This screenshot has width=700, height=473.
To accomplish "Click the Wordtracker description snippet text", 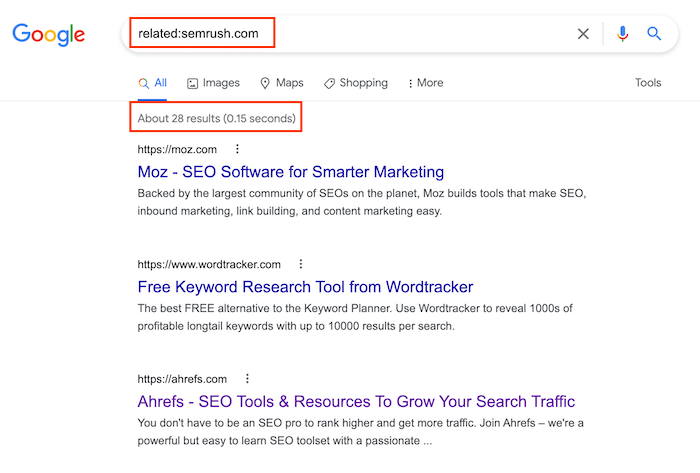I will (x=355, y=317).
